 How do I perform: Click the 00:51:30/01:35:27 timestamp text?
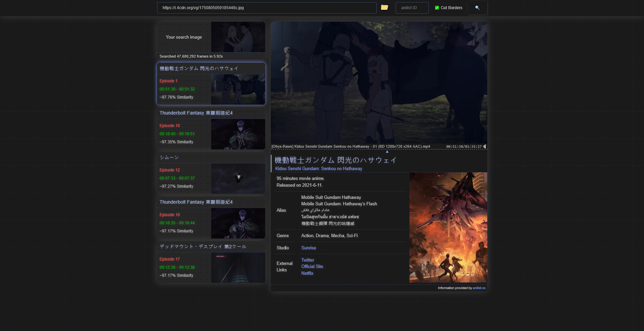(464, 147)
